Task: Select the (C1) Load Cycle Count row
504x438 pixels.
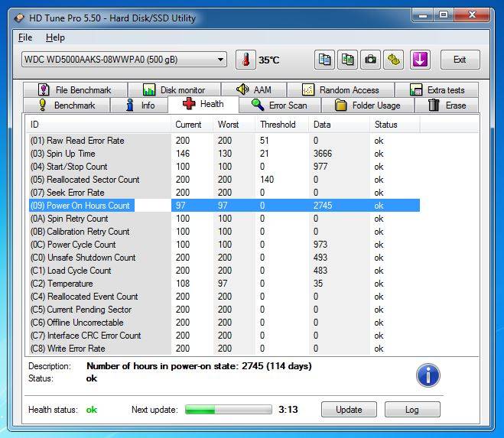Action: click(224, 271)
